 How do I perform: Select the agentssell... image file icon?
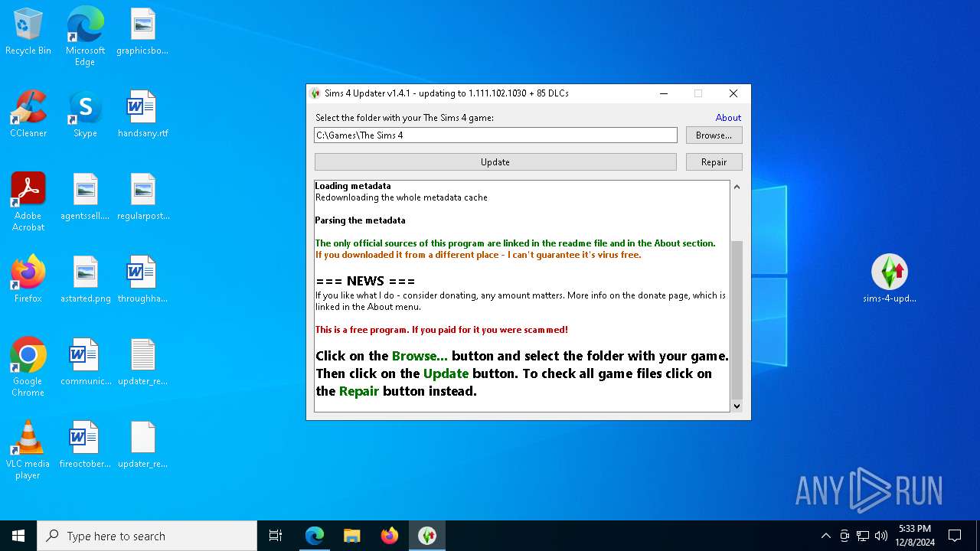tap(85, 197)
